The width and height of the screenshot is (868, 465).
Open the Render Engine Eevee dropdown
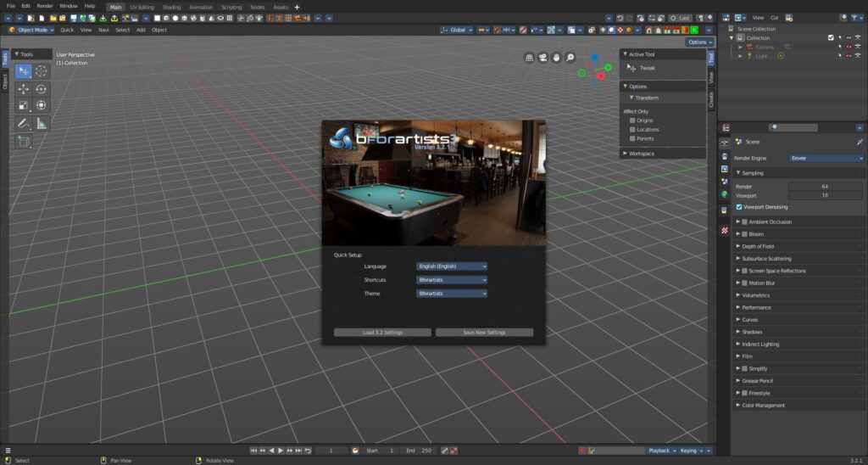coord(826,158)
